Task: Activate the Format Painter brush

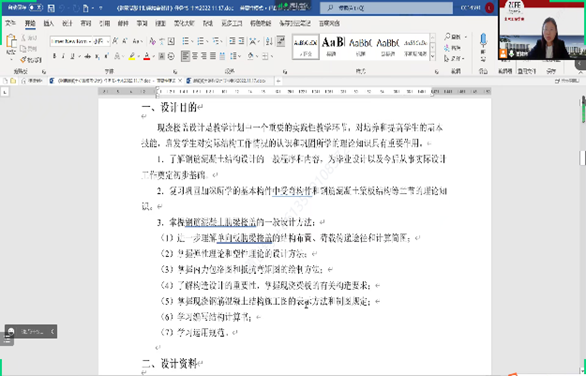Action: click(x=31, y=59)
